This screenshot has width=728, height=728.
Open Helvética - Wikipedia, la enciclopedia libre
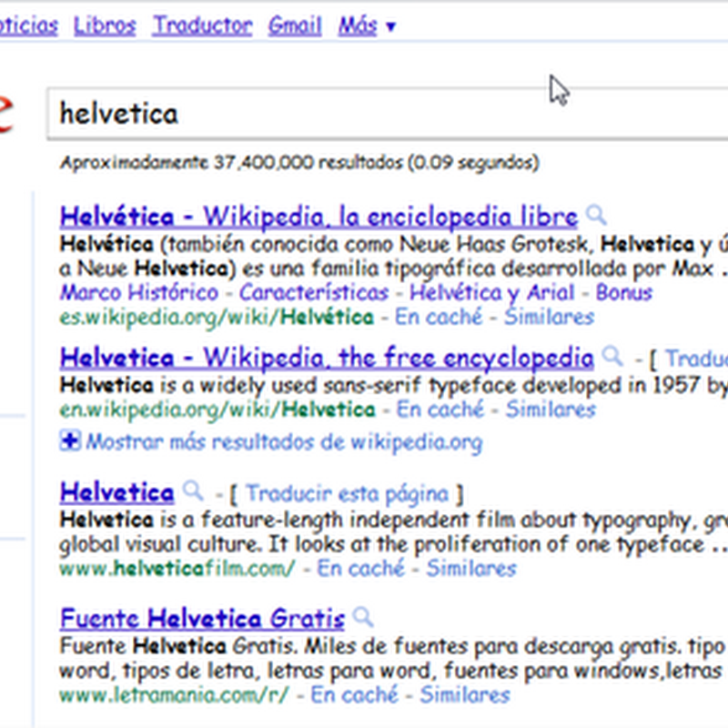[x=318, y=217]
